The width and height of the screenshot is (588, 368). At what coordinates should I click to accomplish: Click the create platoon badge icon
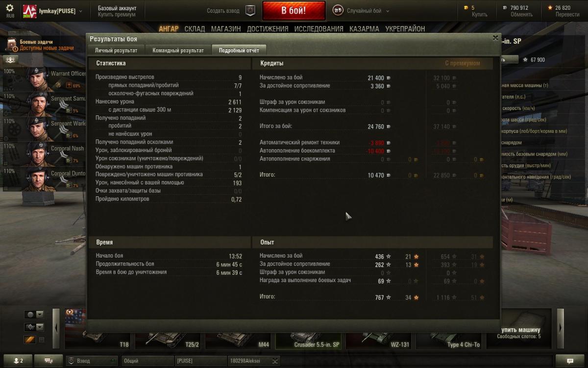point(250,10)
